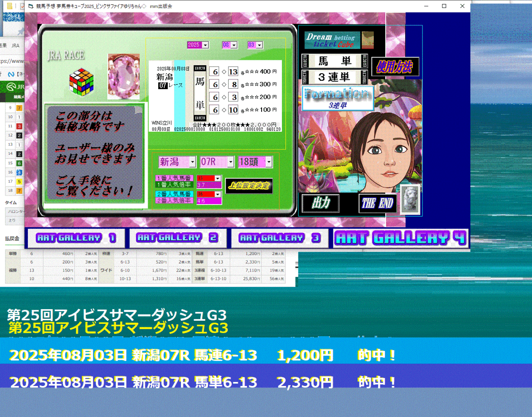
Task: Select the 馬単 bet type button
Action: [335, 61]
